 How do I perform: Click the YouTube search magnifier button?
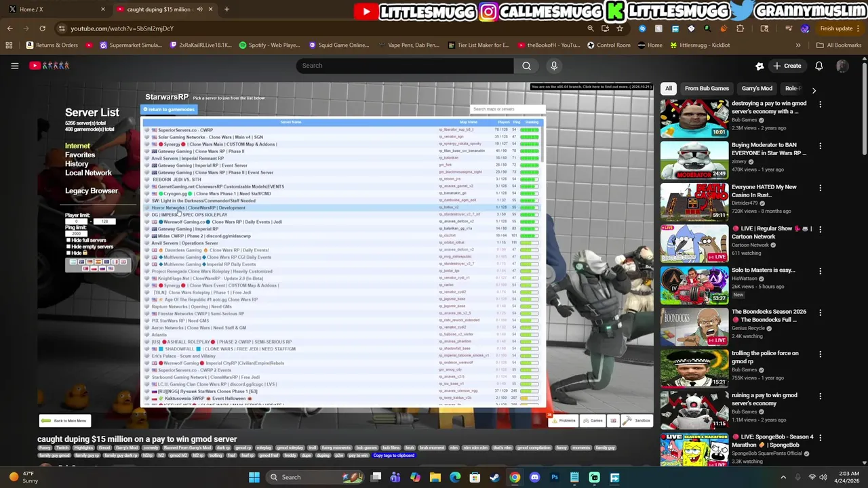[x=526, y=66]
